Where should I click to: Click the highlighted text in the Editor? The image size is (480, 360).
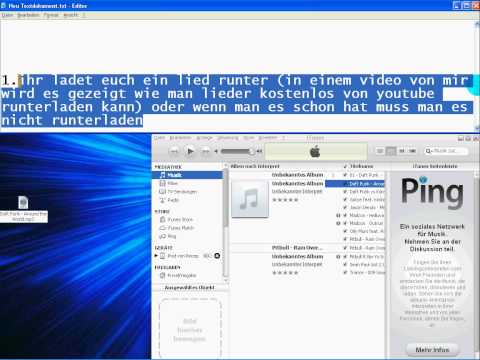tap(237, 100)
